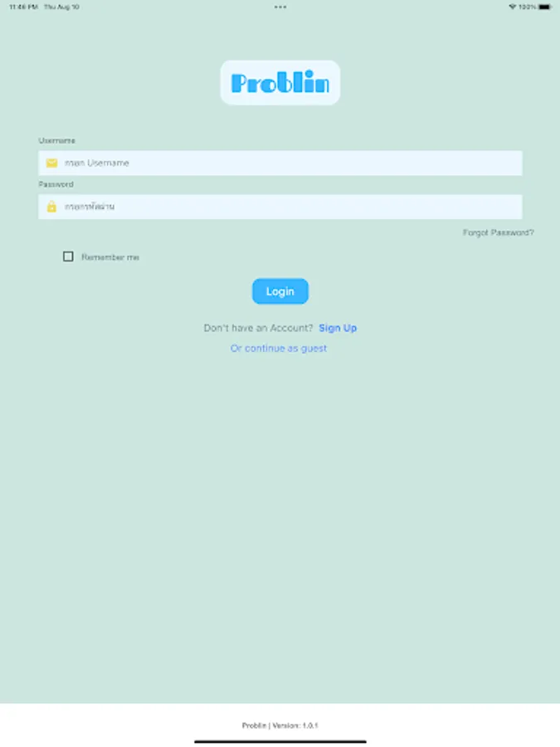Click the Username label above the field

pyautogui.click(x=56, y=140)
